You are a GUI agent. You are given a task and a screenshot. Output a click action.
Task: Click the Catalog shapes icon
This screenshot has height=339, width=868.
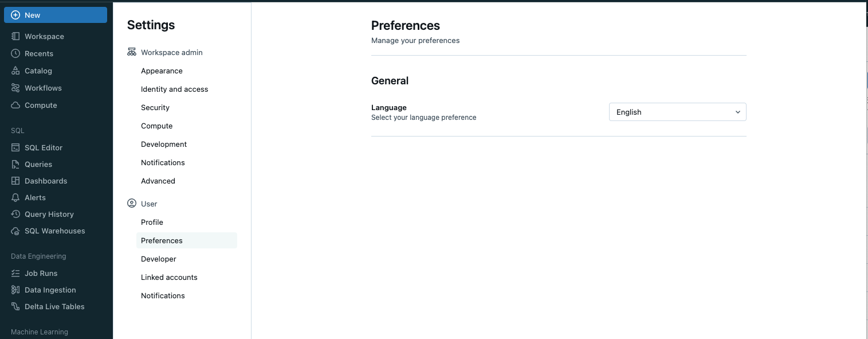click(x=15, y=71)
